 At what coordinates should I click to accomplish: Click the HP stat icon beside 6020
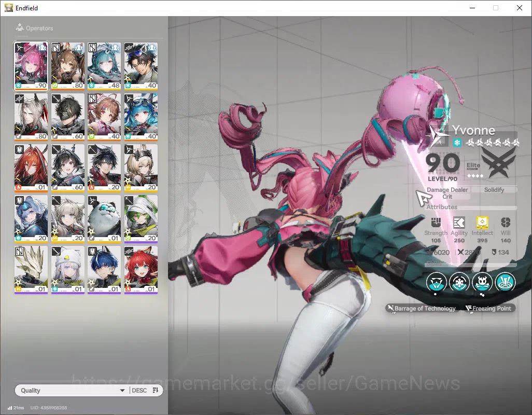(x=429, y=252)
